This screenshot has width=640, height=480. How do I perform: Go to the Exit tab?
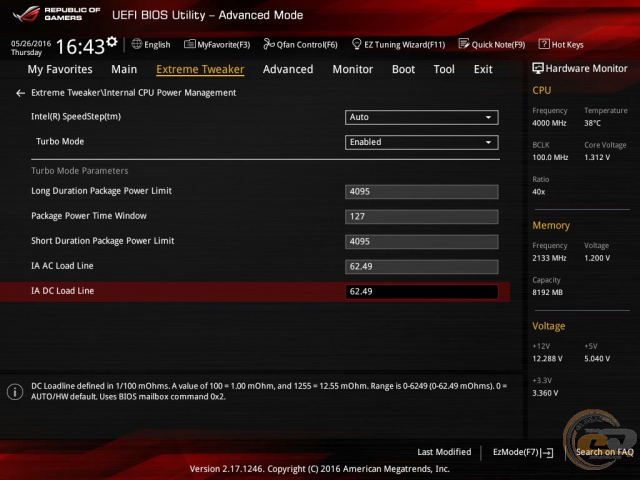click(x=483, y=69)
